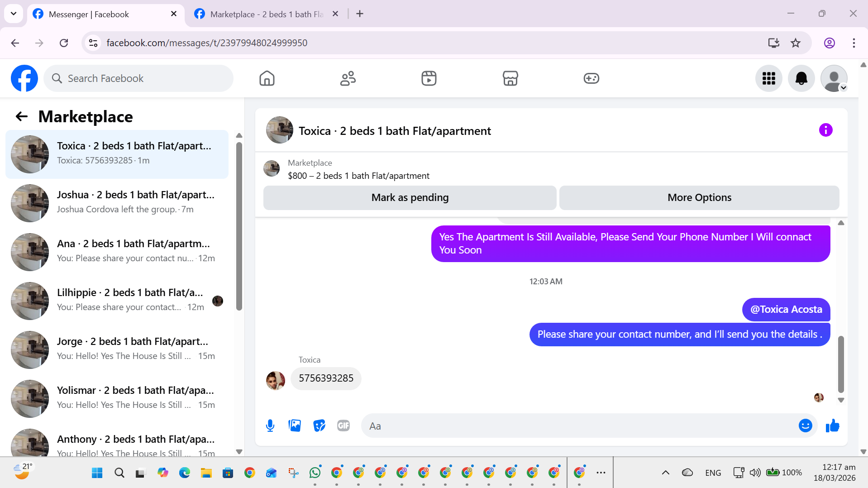Click the More Options button
868x488 pixels.
pos(699,198)
